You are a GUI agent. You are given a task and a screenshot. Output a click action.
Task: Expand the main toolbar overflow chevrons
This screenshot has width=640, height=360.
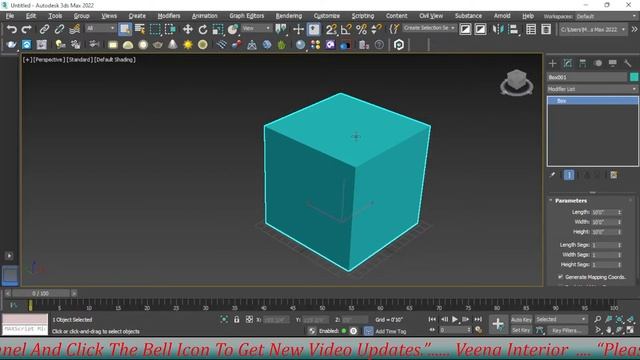coord(634,29)
